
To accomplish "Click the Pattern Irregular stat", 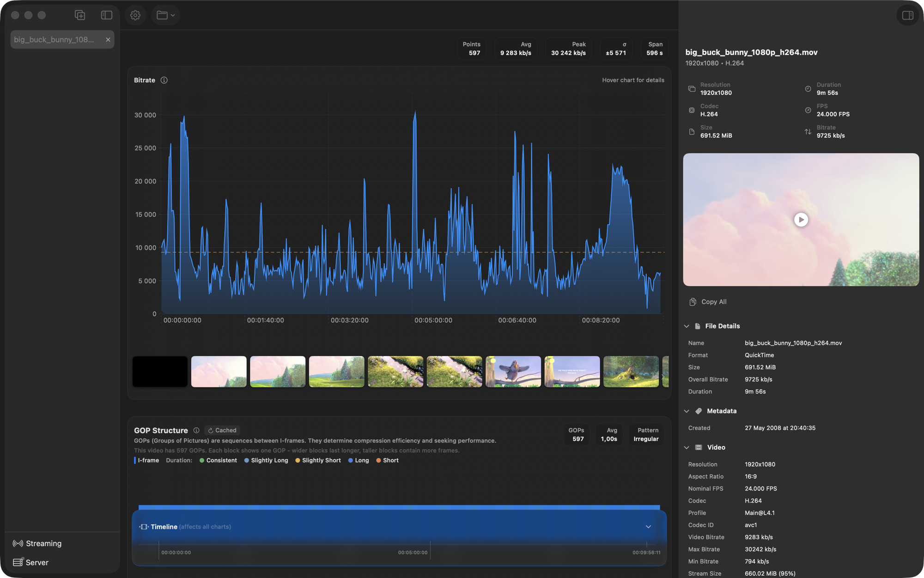I will click(x=646, y=435).
